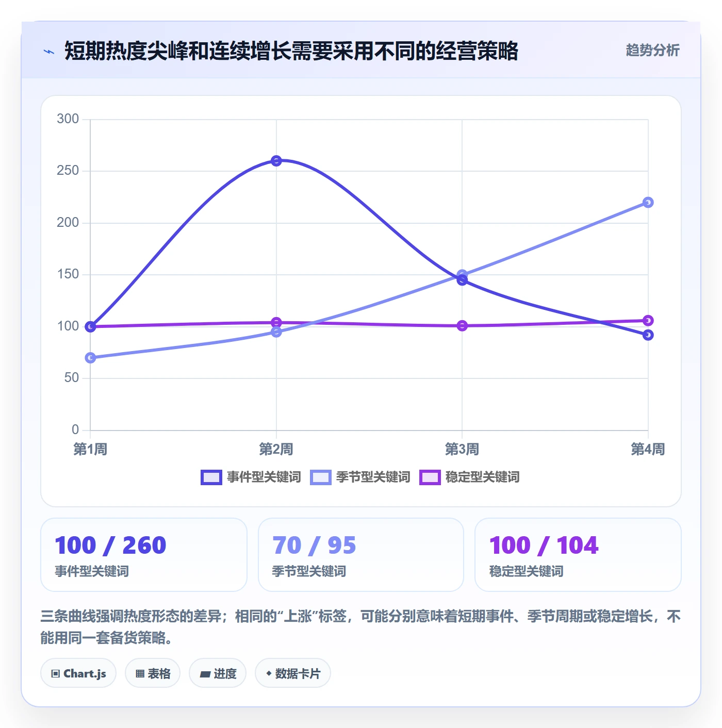The height and width of the screenshot is (728, 722).
Task: Click the 200 y-axis label
Action: (68, 223)
